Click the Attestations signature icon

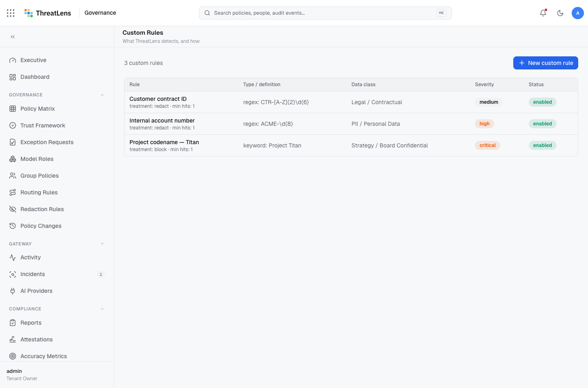click(13, 340)
